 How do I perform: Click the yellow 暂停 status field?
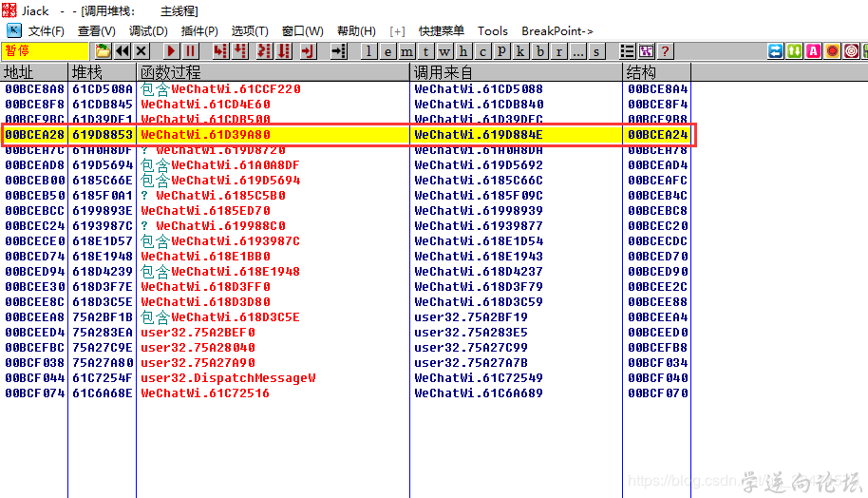[45, 51]
